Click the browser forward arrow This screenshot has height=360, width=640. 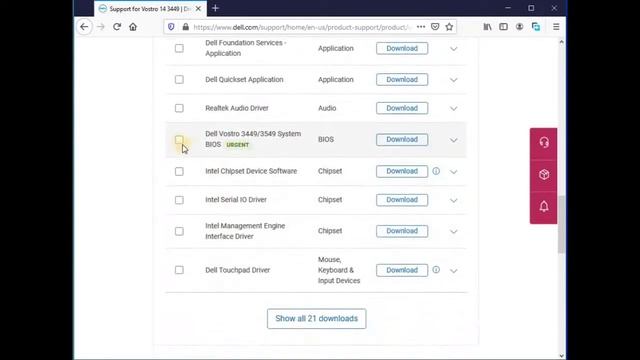coord(101,27)
